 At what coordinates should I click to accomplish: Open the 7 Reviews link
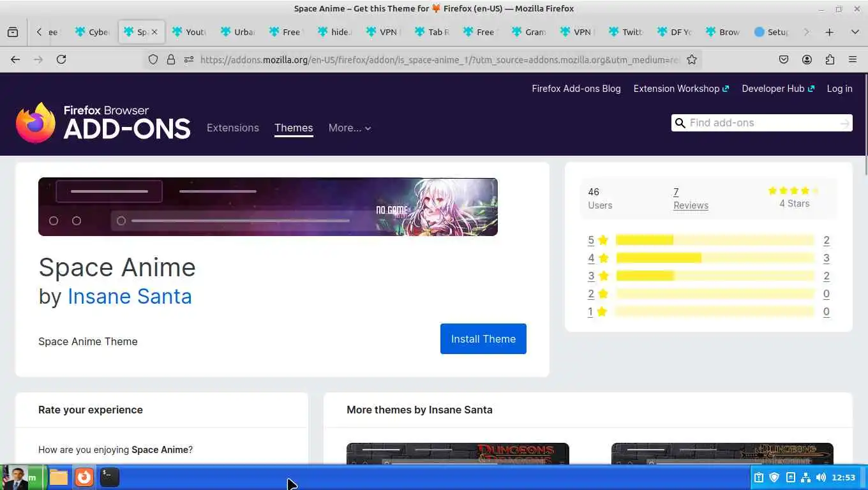pyautogui.click(x=691, y=198)
